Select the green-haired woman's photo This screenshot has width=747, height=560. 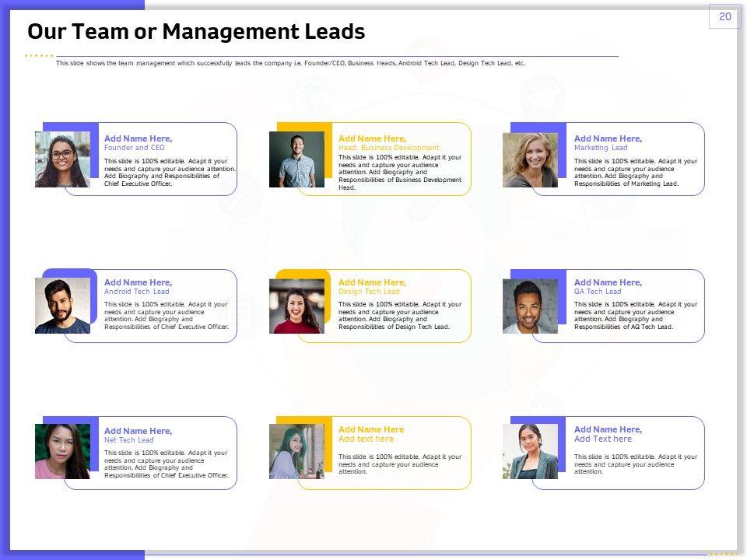296,451
